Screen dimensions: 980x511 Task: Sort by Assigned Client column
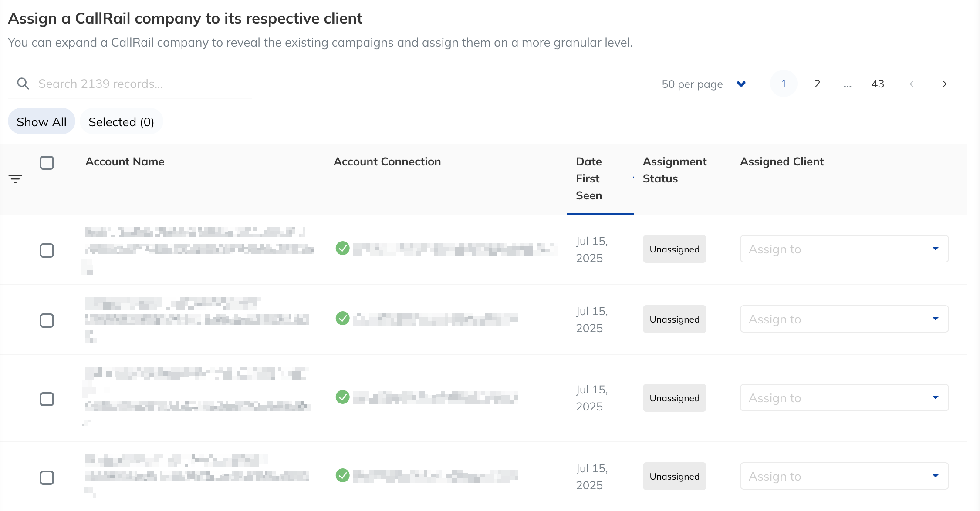click(x=782, y=161)
